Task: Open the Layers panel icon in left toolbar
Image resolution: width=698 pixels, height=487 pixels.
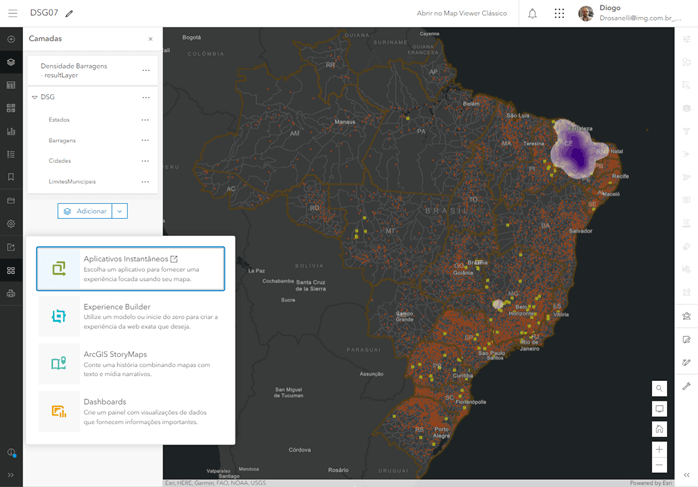Action: (x=11, y=62)
